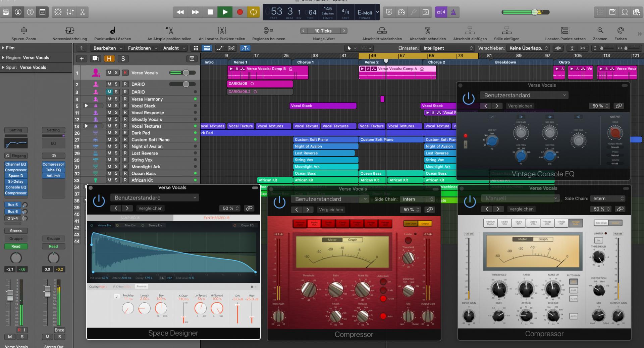Click the Play button in transport
Viewport: 644px width, 348px height.
tap(225, 12)
